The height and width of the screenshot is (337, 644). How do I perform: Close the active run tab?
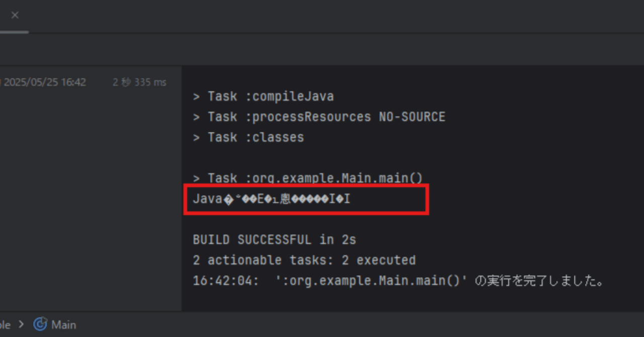(x=15, y=15)
